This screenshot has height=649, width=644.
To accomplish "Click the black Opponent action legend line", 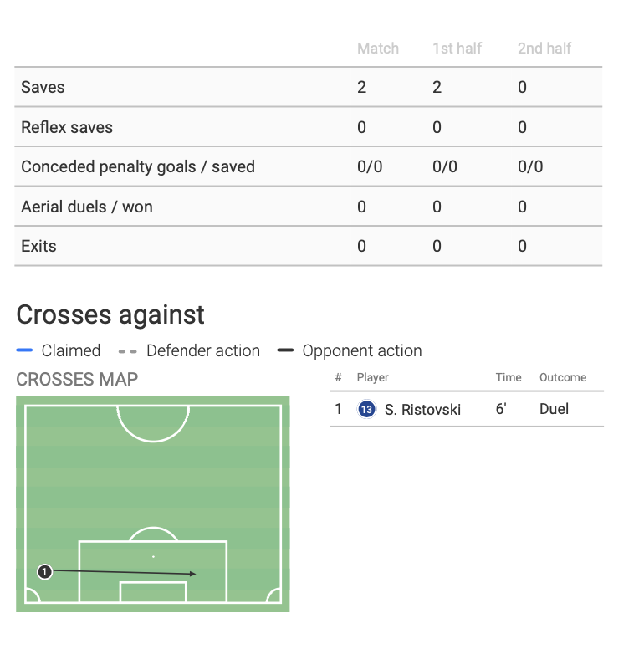I will [x=285, y=351].
